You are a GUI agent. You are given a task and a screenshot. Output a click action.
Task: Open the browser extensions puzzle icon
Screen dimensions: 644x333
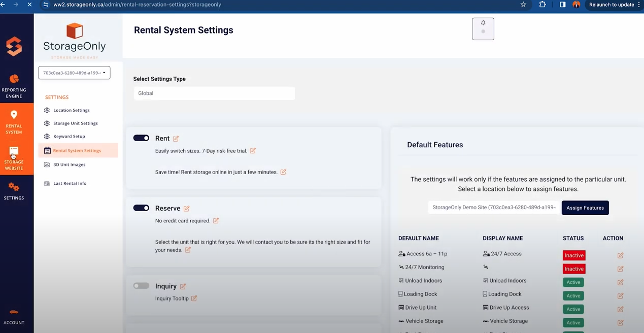click(x=543, y=5)
